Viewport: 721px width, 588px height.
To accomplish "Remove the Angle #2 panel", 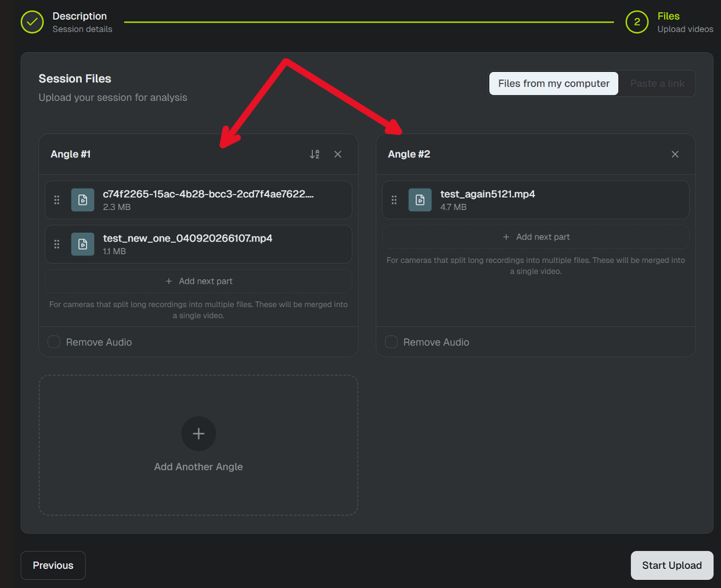I will coord(675,154).
